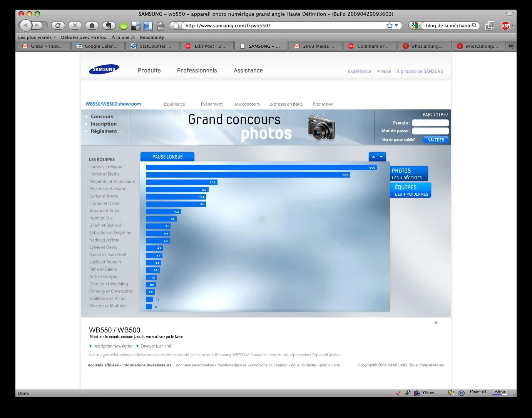Click the Mot de passe input field
This screenshot has height=418, width=532.
point(430,131)
